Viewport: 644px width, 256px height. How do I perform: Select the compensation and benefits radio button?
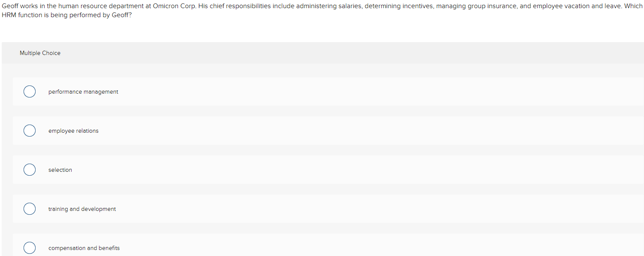29,248
